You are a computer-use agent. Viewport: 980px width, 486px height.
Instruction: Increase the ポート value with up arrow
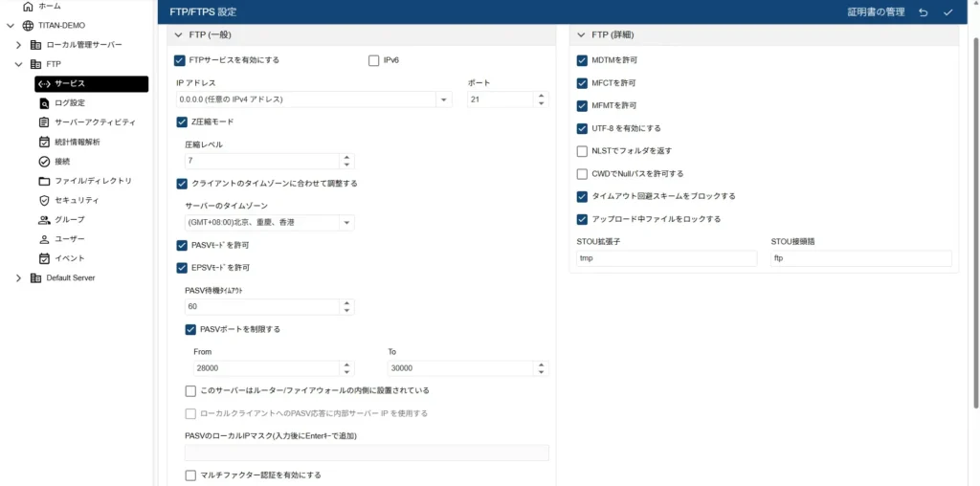pos(542,96)
